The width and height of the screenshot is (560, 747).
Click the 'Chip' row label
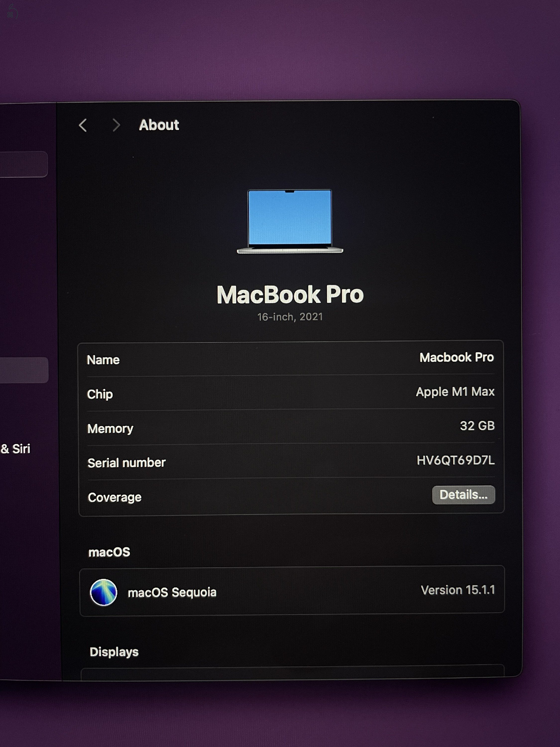point(100,394)
